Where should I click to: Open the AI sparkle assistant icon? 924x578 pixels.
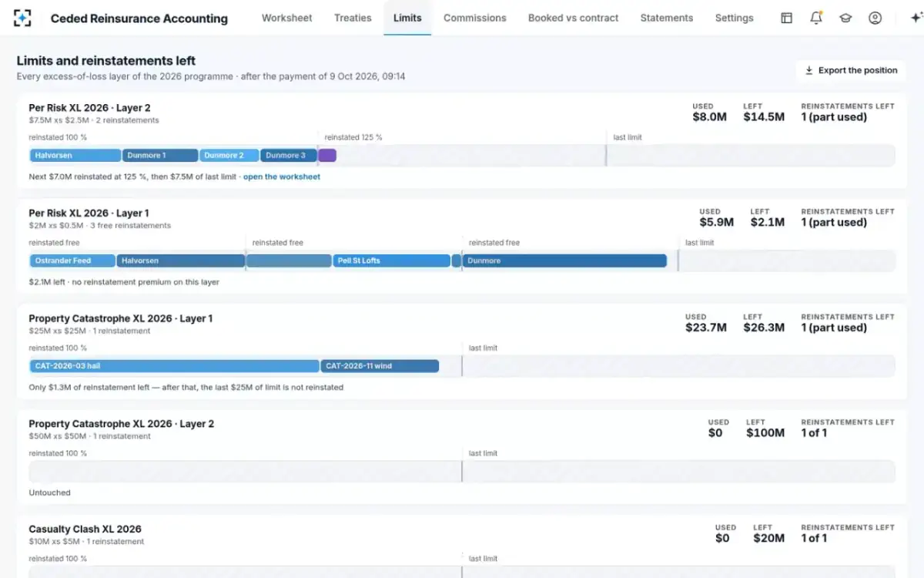point(916,18)
